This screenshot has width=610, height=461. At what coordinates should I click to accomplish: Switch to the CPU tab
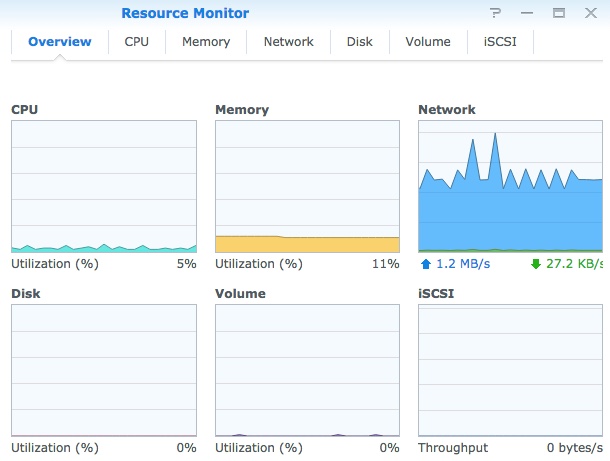coord(137,42)
